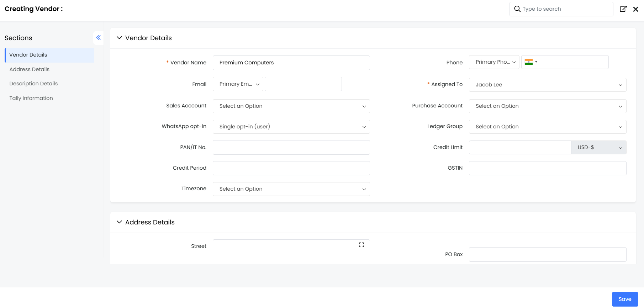This screenshot has width=644, height=308.
Task: Collapse the Address Details section
Action: (x=120, y=222)
